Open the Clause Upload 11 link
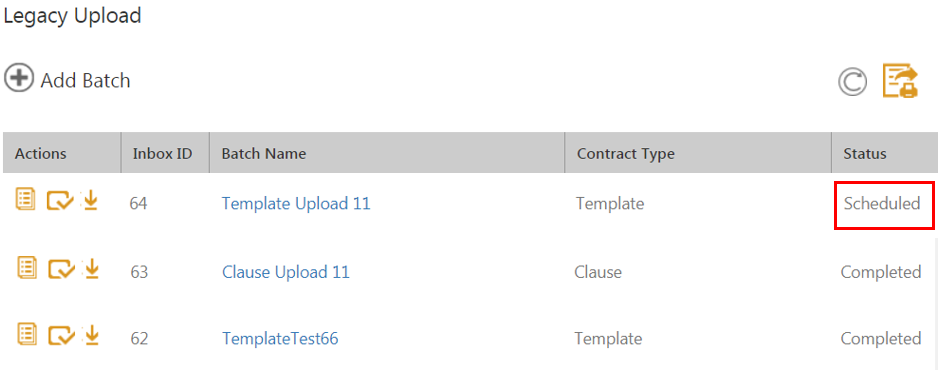939x373 pixels. (286, 272)
